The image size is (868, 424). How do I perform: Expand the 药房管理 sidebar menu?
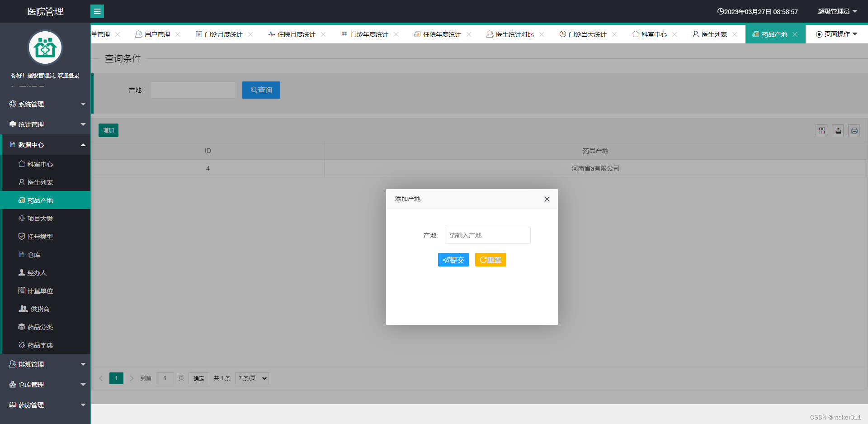point(46,405)
